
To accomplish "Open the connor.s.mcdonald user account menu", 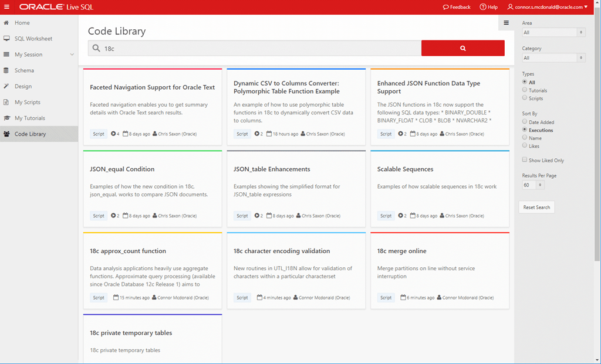I will [x=548, y=7].
